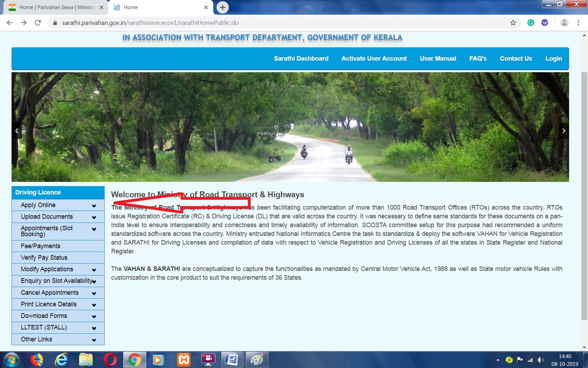Open the Grammarly browser extension

(531, 22)
